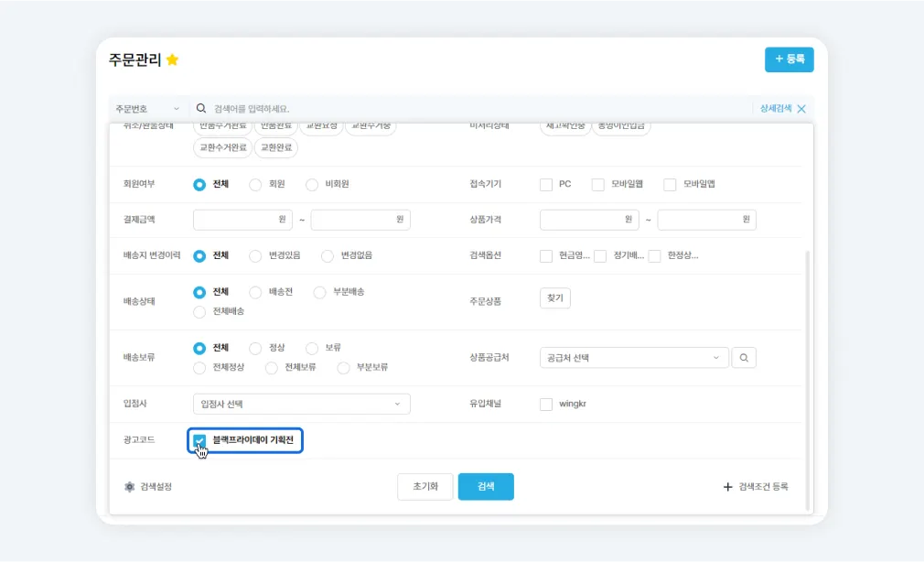Open the 입점사 선택 dropdown
The width and height of the screenshot is (924, 562).
[301, 404]
